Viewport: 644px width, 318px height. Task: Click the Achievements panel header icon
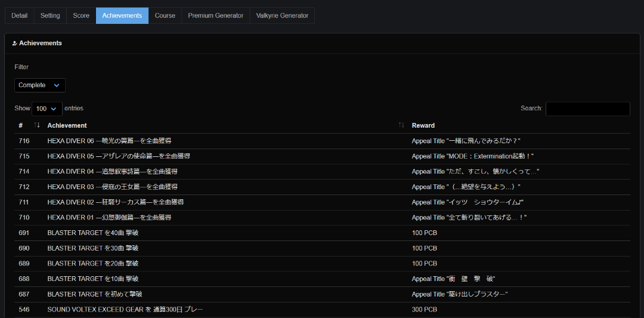pyautogui.click(x=14, y=44)
